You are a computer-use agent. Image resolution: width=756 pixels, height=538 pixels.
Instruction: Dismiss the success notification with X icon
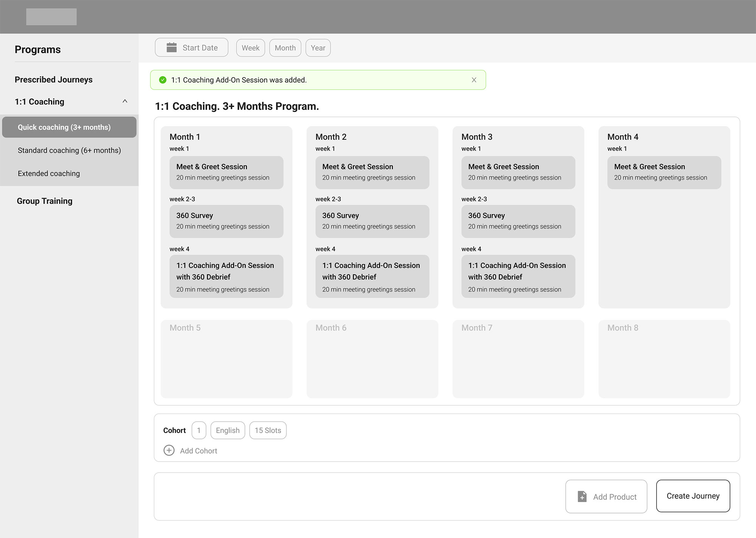(474, 80)
